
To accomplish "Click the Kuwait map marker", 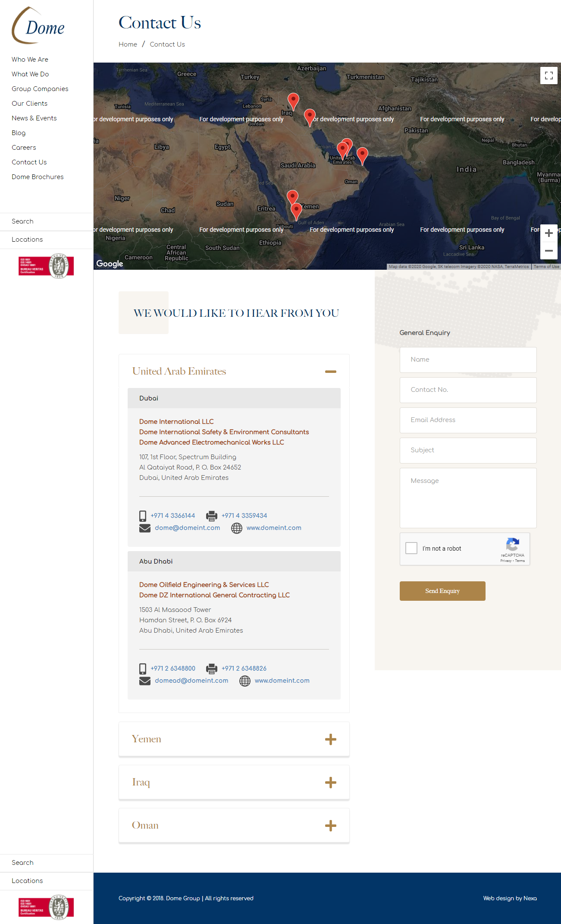I will pyautogui.click(x=310, y=117).
